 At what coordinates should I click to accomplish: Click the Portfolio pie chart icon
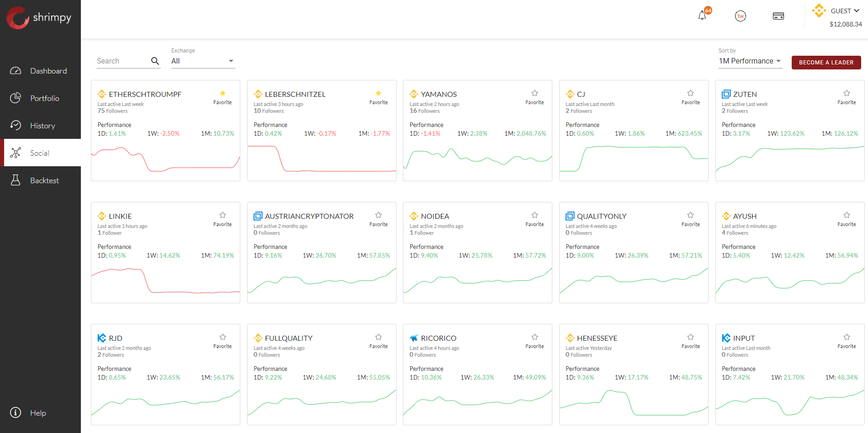click(x=16, y=98)
